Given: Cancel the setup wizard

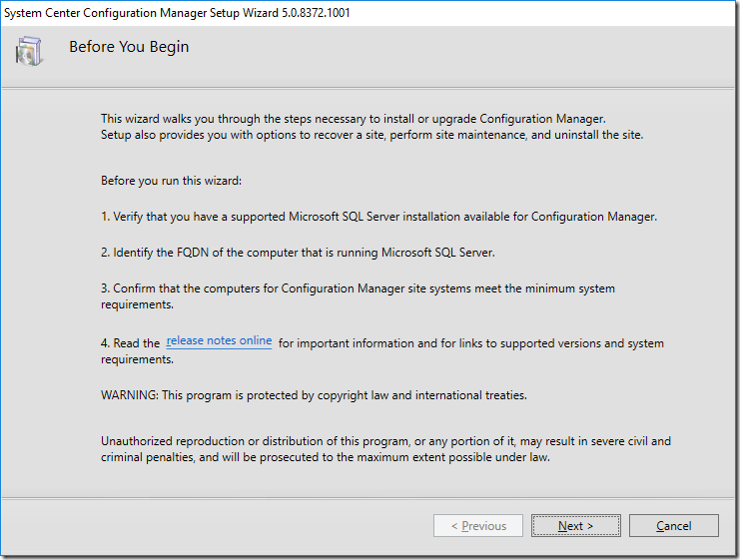Looking at the screenshot, I should tap(673, 525).
